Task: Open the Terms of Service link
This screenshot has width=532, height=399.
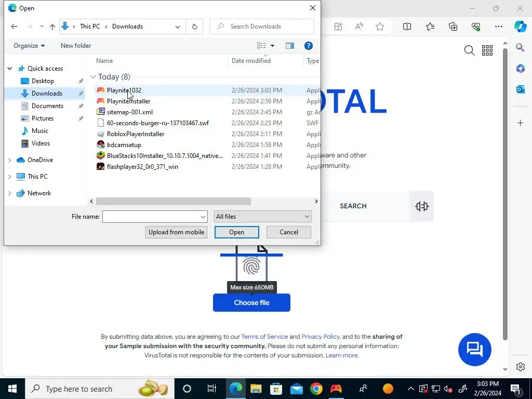Action: point(264,337)
